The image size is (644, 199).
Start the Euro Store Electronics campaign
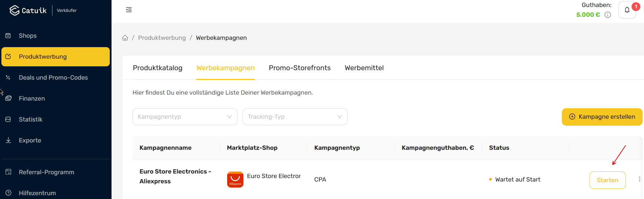click(x=608, y=180)
